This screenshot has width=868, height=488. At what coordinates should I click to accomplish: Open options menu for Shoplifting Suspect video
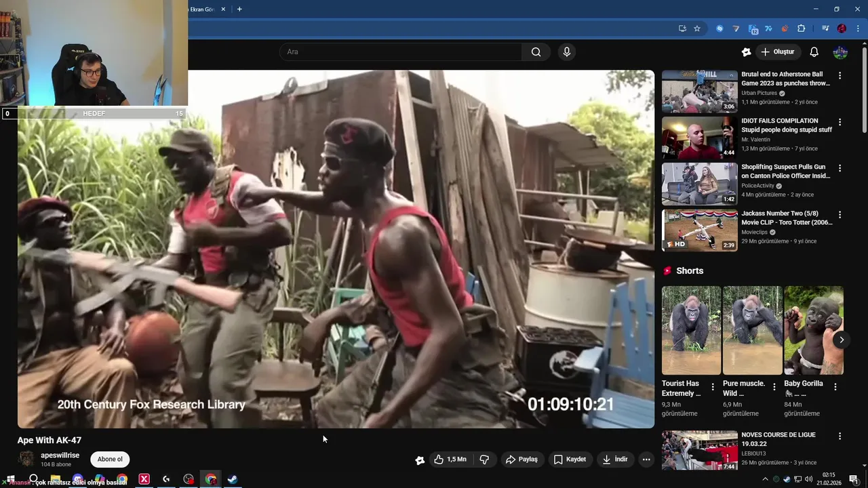point(840,169)
